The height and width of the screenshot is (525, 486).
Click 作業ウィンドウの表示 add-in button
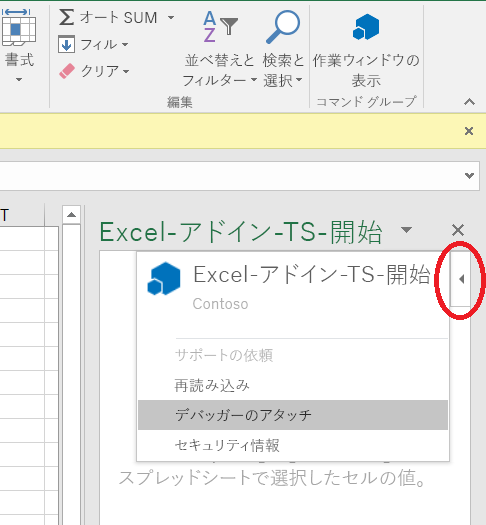pos(366,49)
